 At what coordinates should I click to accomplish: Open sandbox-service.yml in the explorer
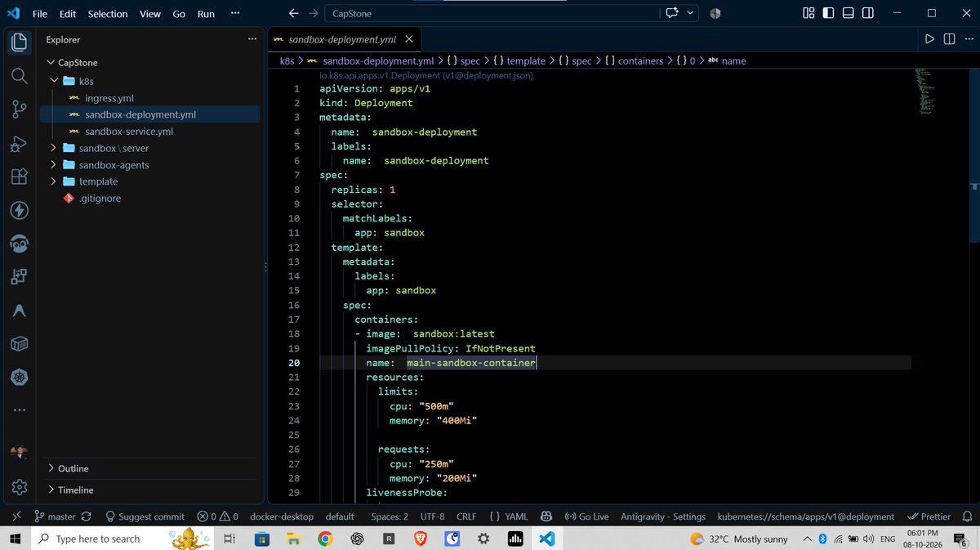[129, 132]
